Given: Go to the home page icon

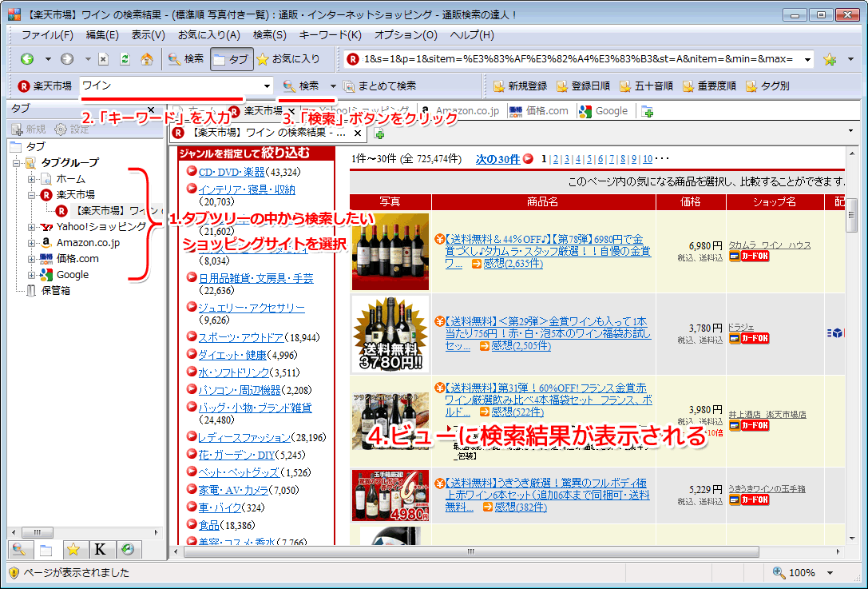Looking at the screenshot, I should tap(147, 58).
